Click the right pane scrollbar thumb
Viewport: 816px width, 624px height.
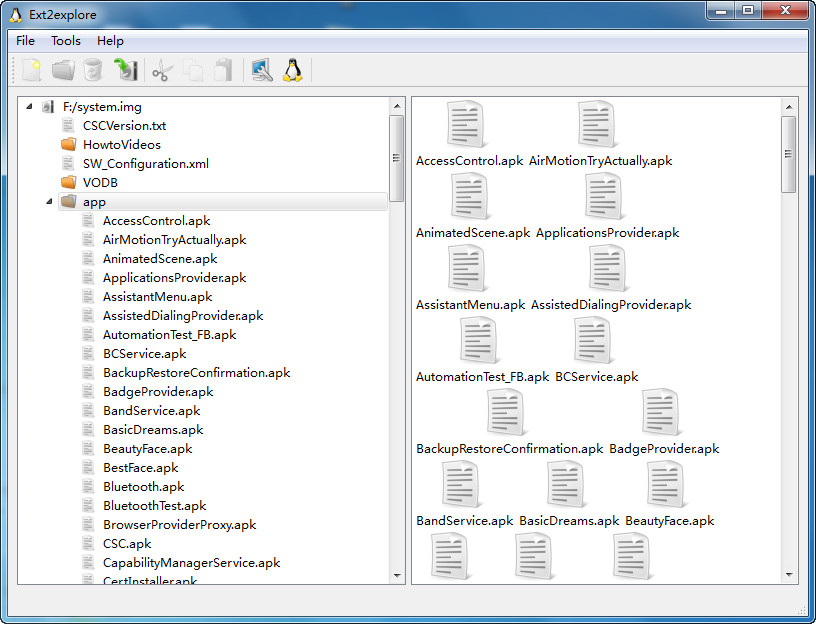click(788, 155)
